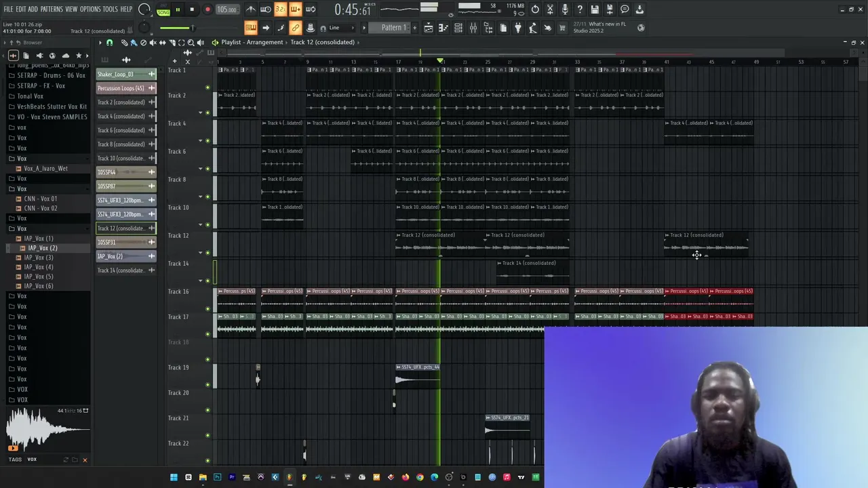Click the question mark help icon
Image resolution: width=868 pixels, height=488 pixels.
pos(580,9)
